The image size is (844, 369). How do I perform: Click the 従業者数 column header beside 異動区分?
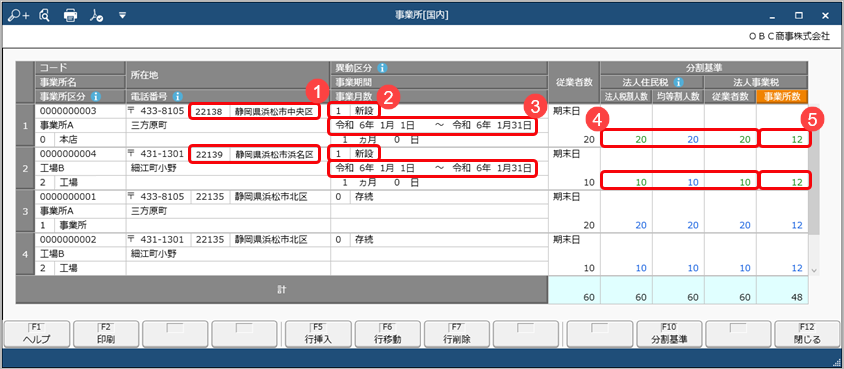coord(574,82)
